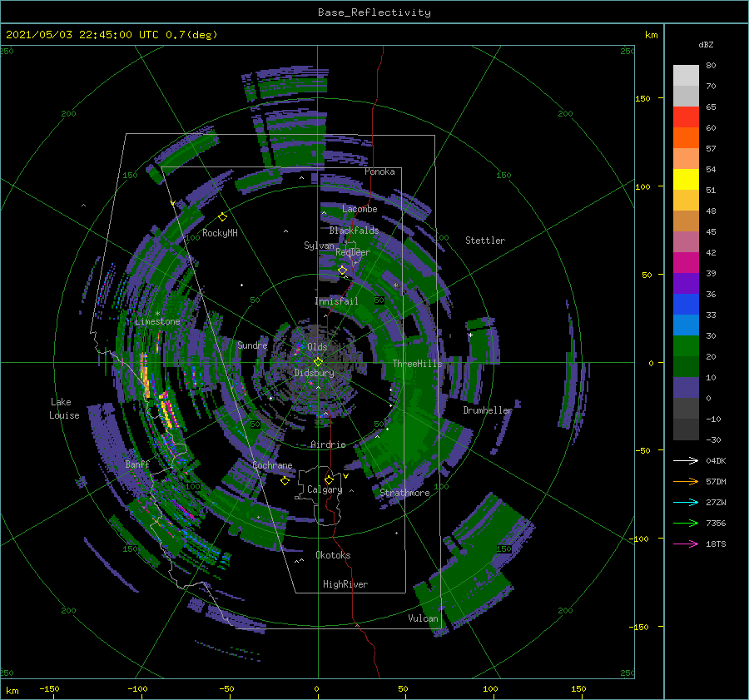The width and height of the screenshot is (749, 700).
Task: Pick the royal blue 36-33 dBZ swatch
Action: click(x=686, y=304)
